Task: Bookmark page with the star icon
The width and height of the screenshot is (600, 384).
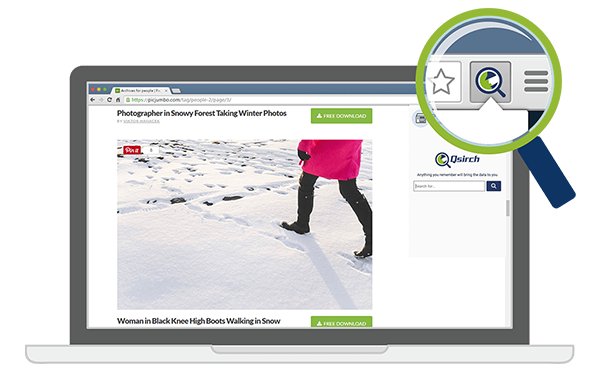Action: [442, 81]
